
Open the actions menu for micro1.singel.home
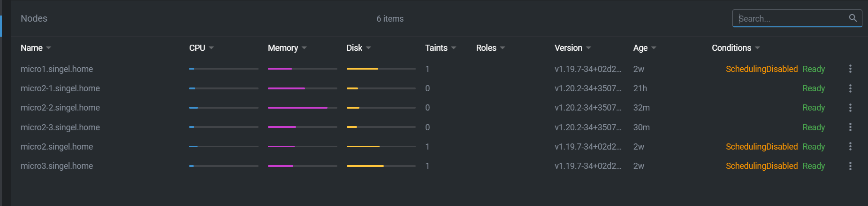[850, 69]
